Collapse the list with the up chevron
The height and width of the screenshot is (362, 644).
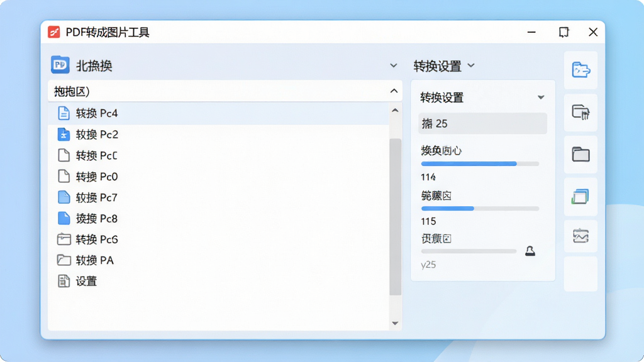click(394, 90)
